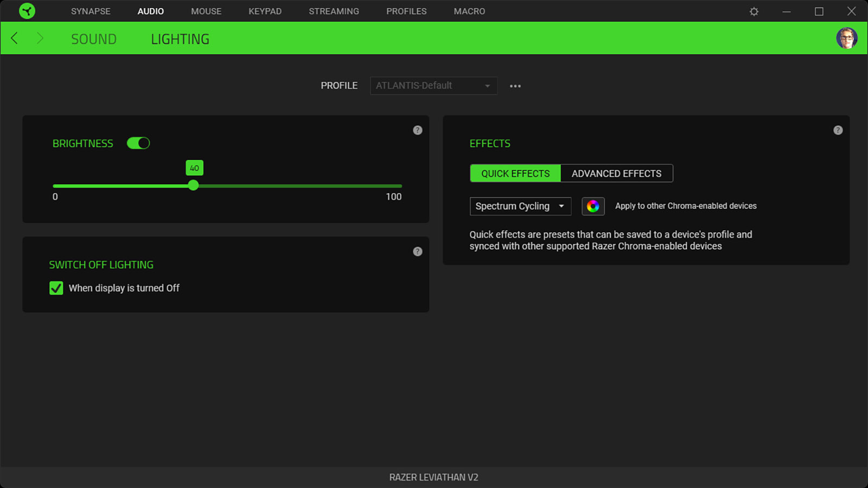This screenshot has height=488, width=868.
Task: Switch to the Mouse tab
Action: click(x=206, y=11)
